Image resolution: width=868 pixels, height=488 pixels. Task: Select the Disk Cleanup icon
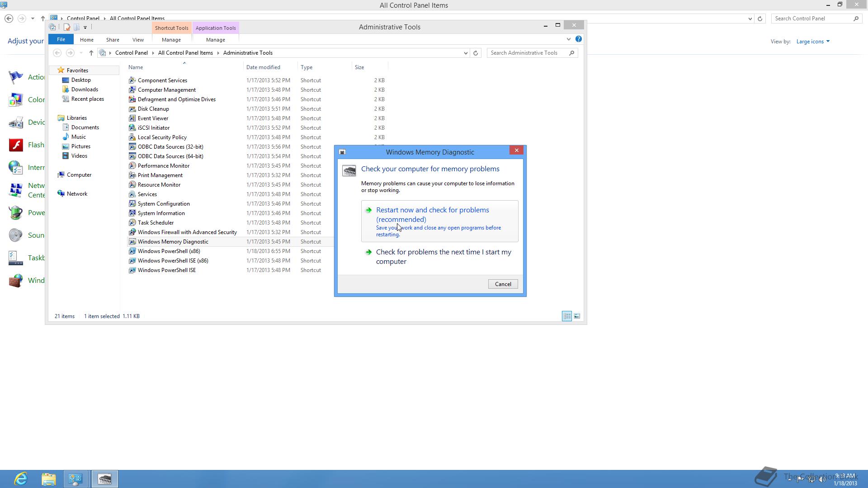[132, 109]
